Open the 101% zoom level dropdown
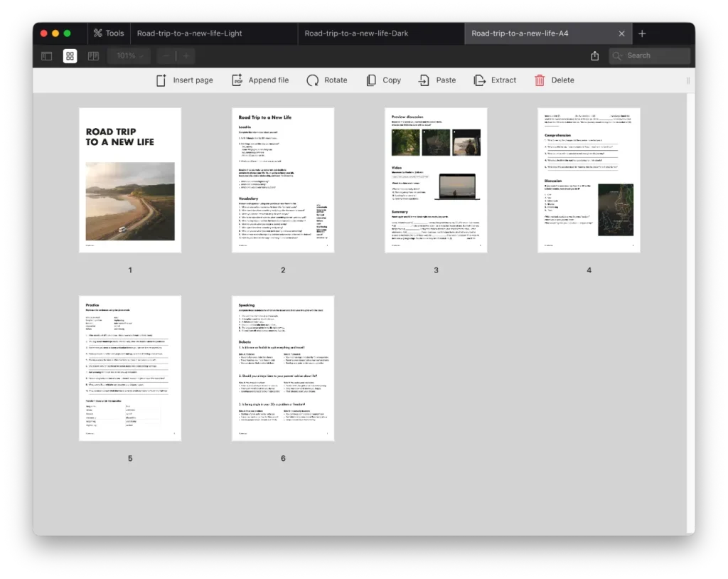 click(130, 55)
